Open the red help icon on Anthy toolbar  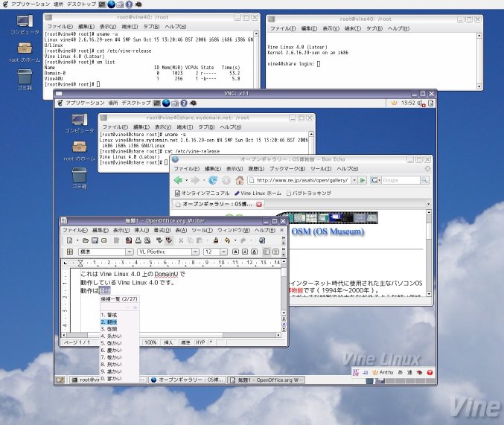(x=430, y=373)
